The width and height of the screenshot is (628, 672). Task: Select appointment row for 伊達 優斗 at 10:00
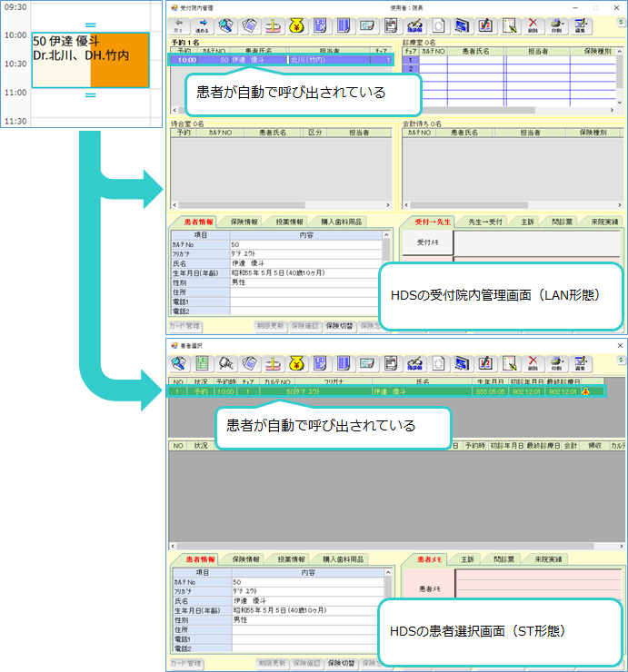pyautogui.click(x=282, y=60)
